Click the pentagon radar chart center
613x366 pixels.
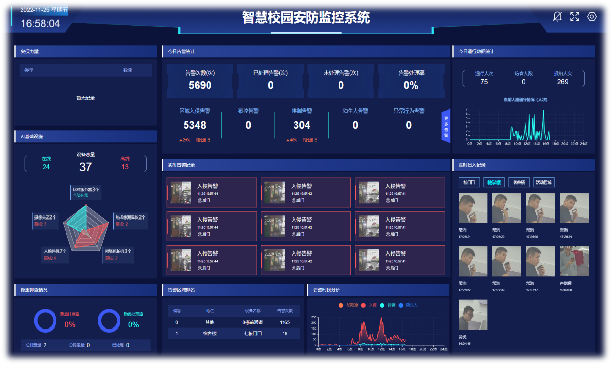click(86, 228)
